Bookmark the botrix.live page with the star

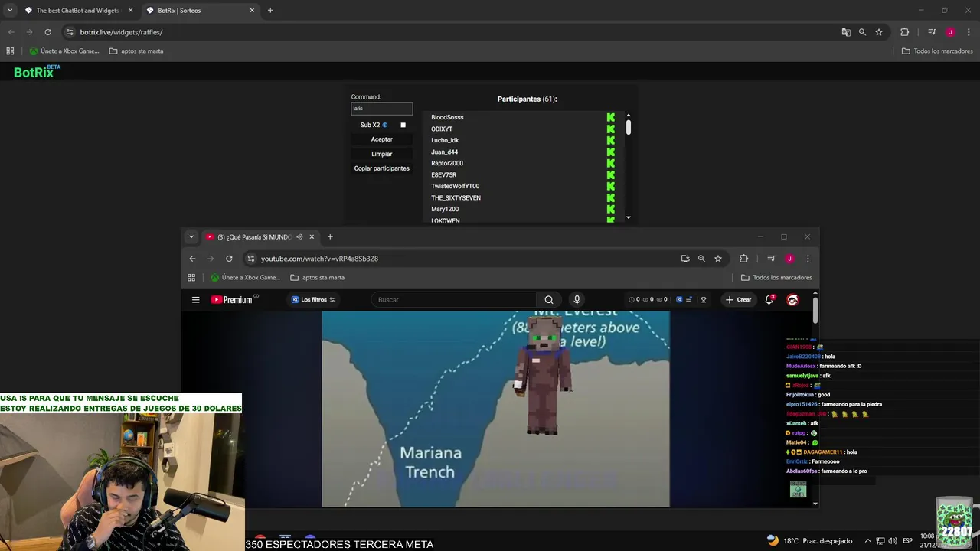click(879, 32)
